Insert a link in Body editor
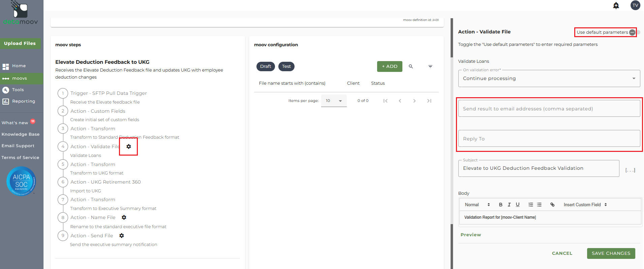 (552, 205)
